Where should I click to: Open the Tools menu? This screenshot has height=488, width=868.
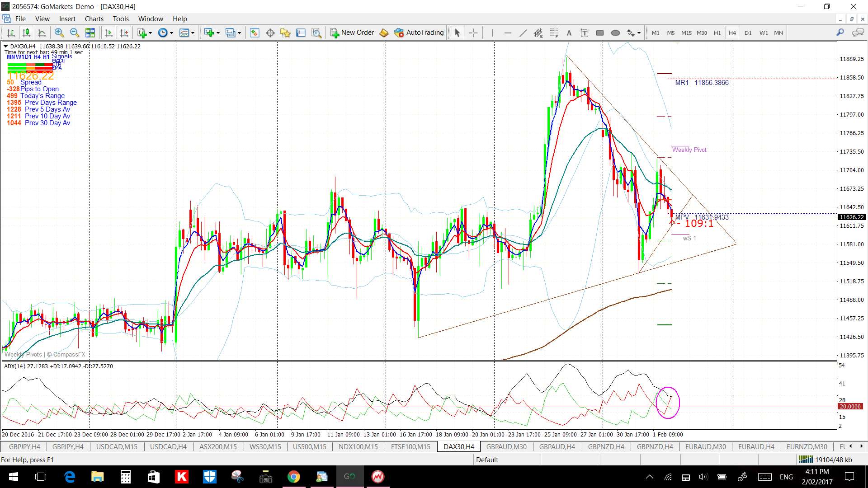[x=121, y=19]
